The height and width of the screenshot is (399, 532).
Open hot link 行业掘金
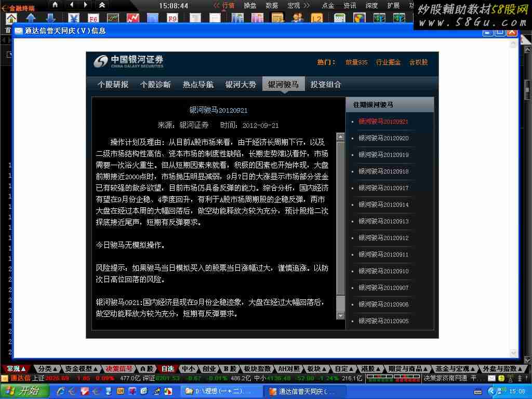coord(388,62)
